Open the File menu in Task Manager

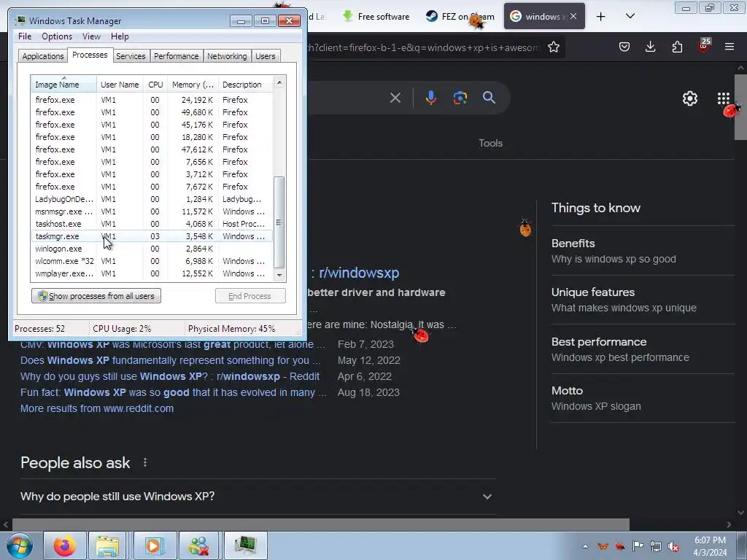tap(25, 36)
